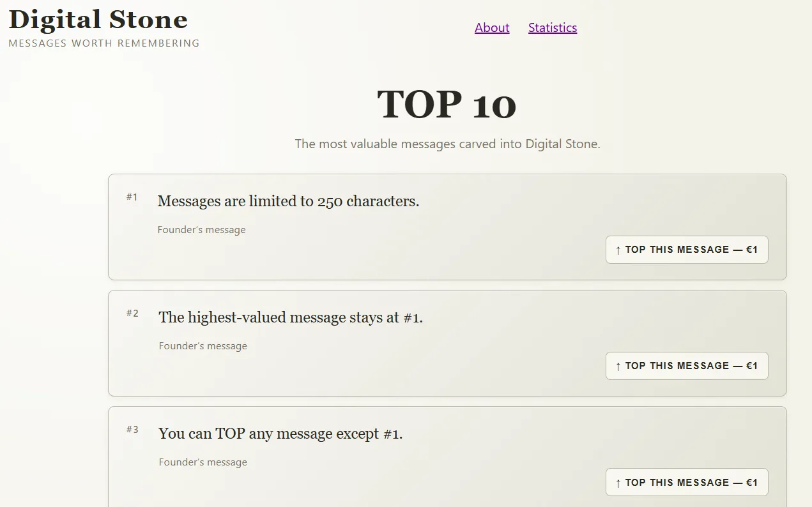Click 'Founder's message' under the highest-valued message
Screen dimensions: 812x507
(x=203, y=346)
